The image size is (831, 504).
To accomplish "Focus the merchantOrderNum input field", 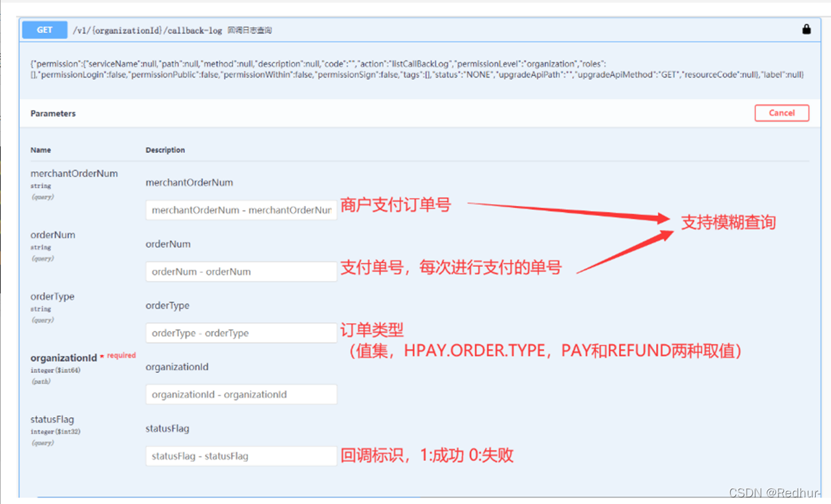I will coord(241,210).
